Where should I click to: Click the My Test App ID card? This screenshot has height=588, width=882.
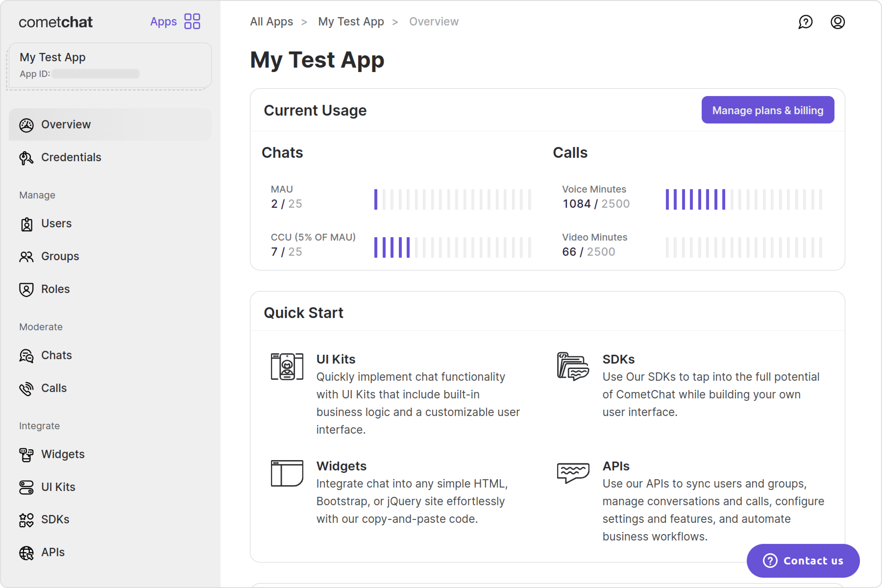click(x=110, y=66)
